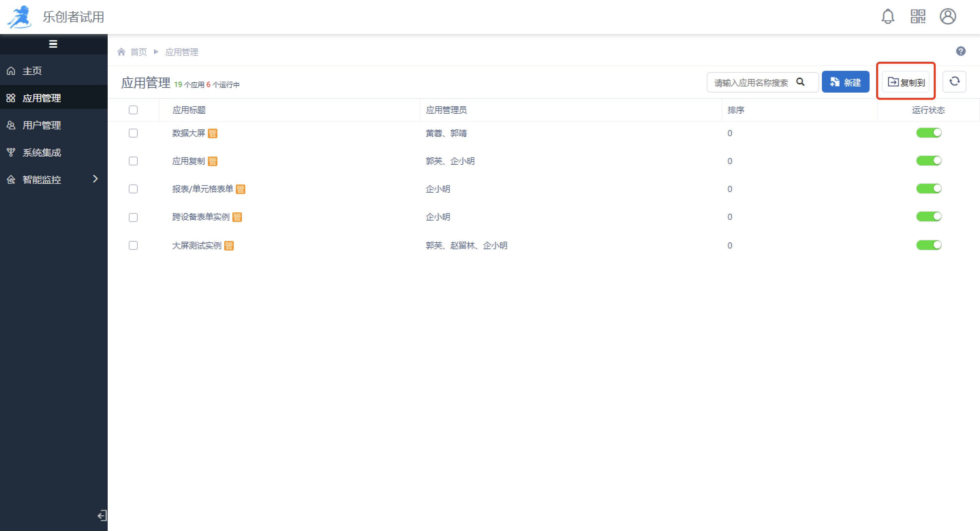Open 用户管理 in the sidebar
The height and width of the screenshot is (531, 980).
[42, 126]
